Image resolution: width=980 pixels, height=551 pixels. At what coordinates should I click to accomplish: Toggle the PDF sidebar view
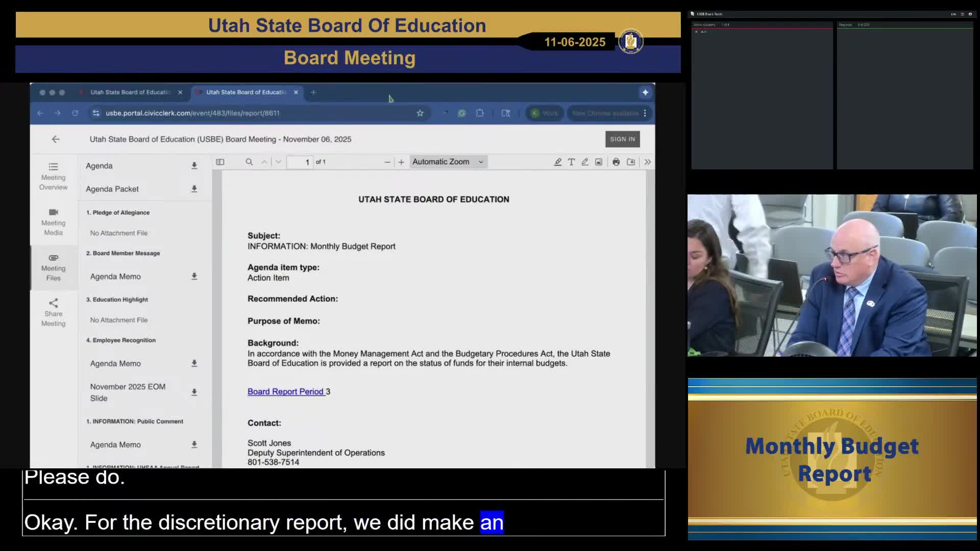[220, 162]
